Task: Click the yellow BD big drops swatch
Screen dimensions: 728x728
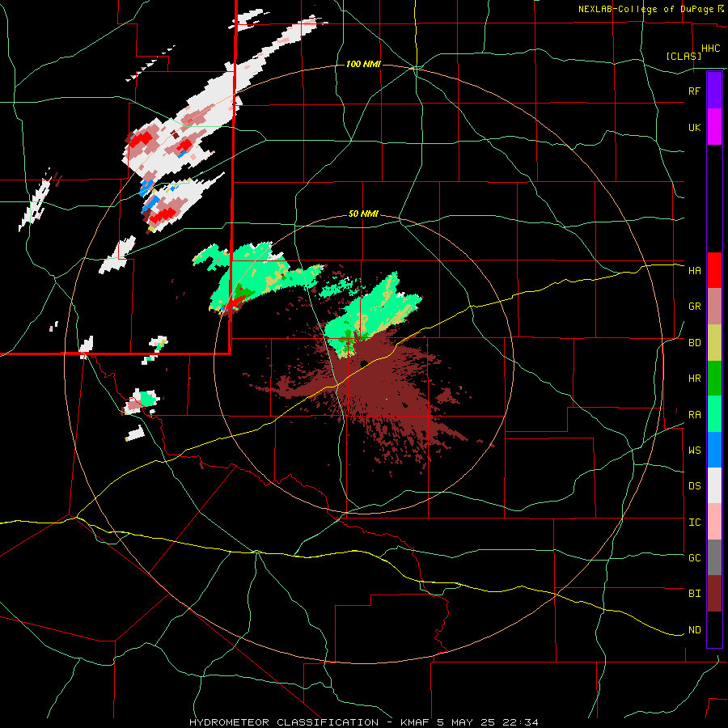Action: pyautogui.click(x=714, y=343)
